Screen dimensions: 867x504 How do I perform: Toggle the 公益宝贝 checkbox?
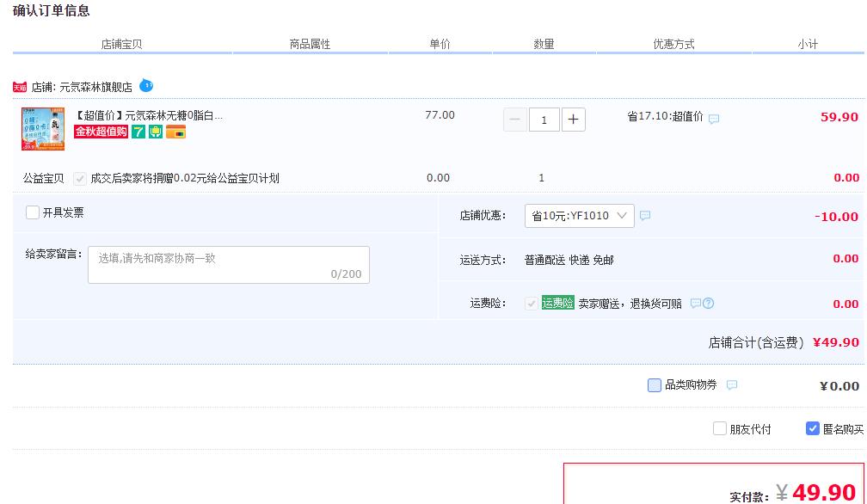[x=80, y=179]
